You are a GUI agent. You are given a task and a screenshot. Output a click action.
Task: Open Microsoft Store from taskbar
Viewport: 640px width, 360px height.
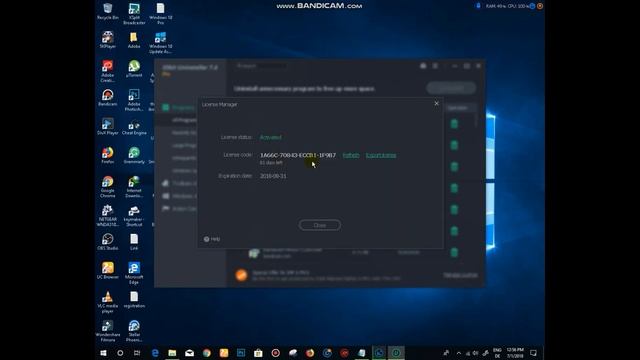click(258, 353)
